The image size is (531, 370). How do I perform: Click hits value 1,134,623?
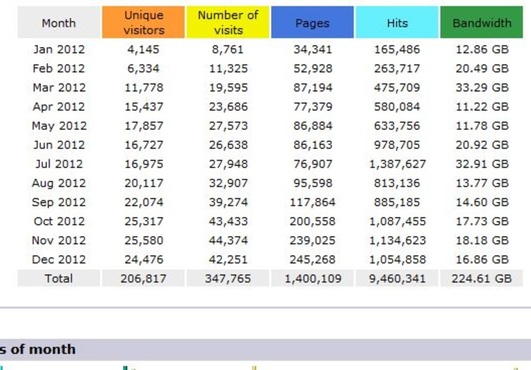point(397,240)
